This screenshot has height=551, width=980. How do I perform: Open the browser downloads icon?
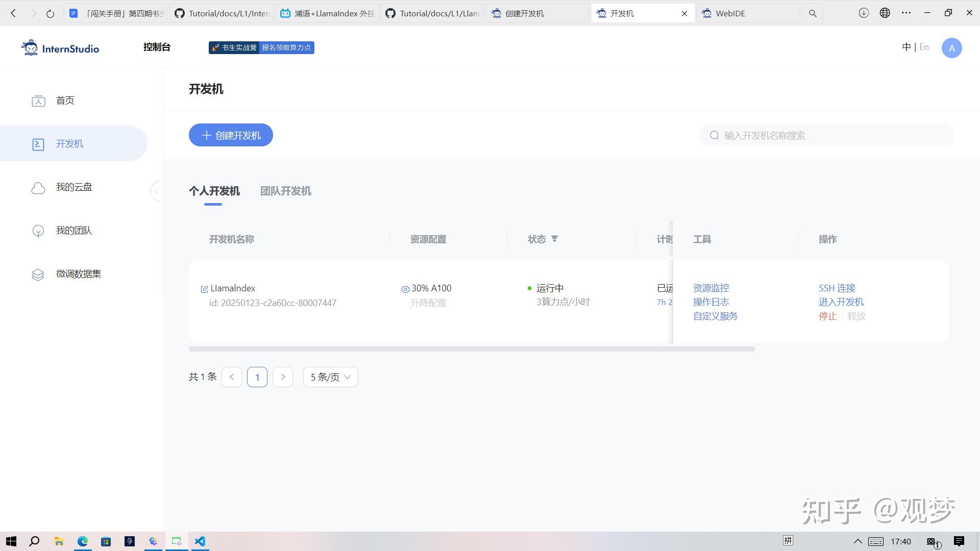[x=864, y=13]
